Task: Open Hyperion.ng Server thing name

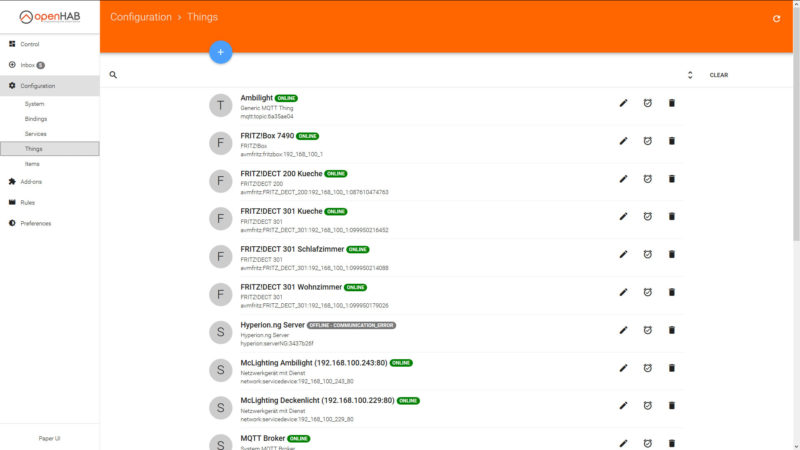Action: (272, 325)
